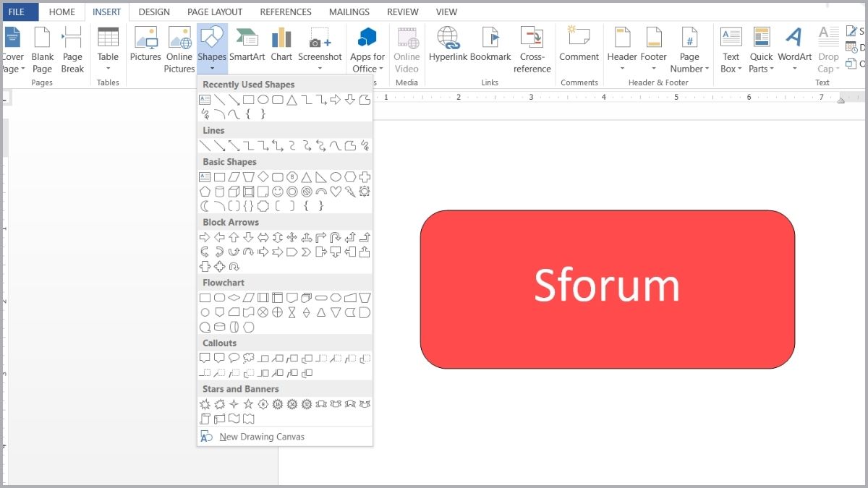Add a Bookmark
This screenshot has width=868, height=488.
490,44
